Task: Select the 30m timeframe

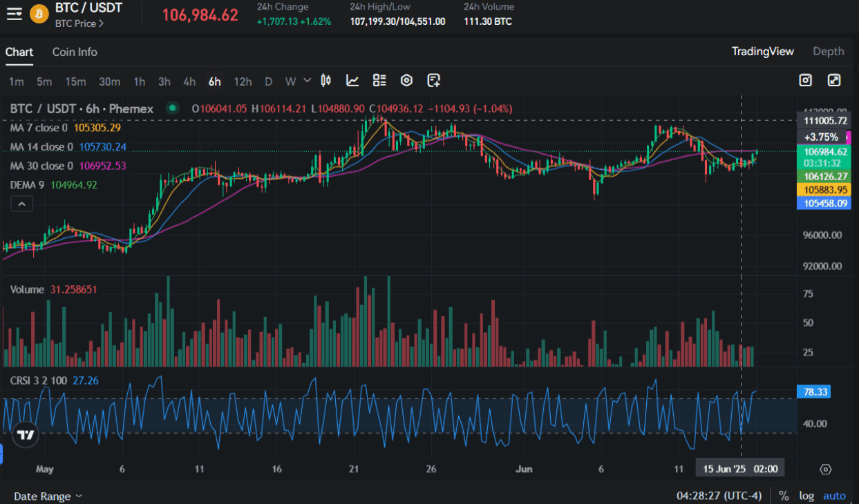Action: tap(109, 81)
